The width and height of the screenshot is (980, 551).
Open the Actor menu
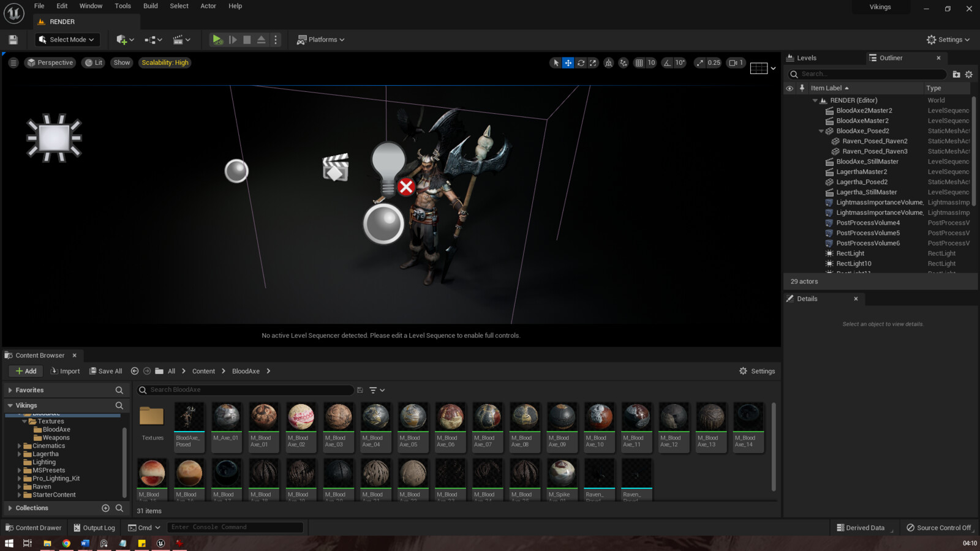(x=208, y=6)
